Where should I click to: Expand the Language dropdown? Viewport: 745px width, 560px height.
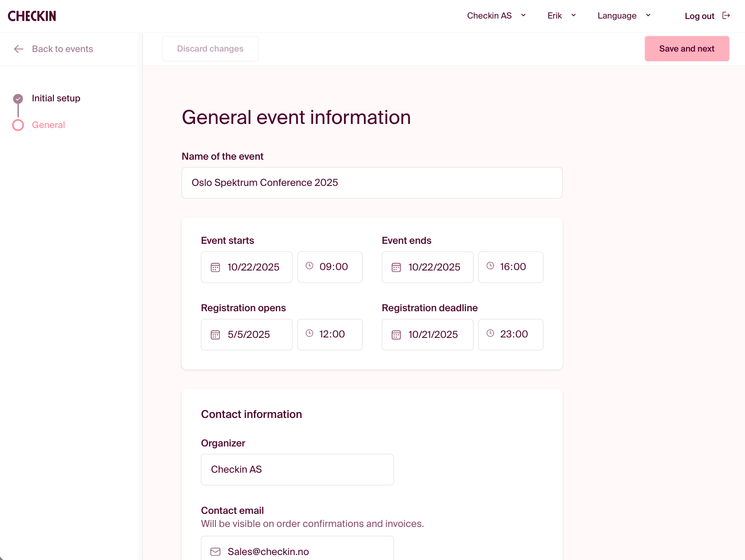click(624, 16)
